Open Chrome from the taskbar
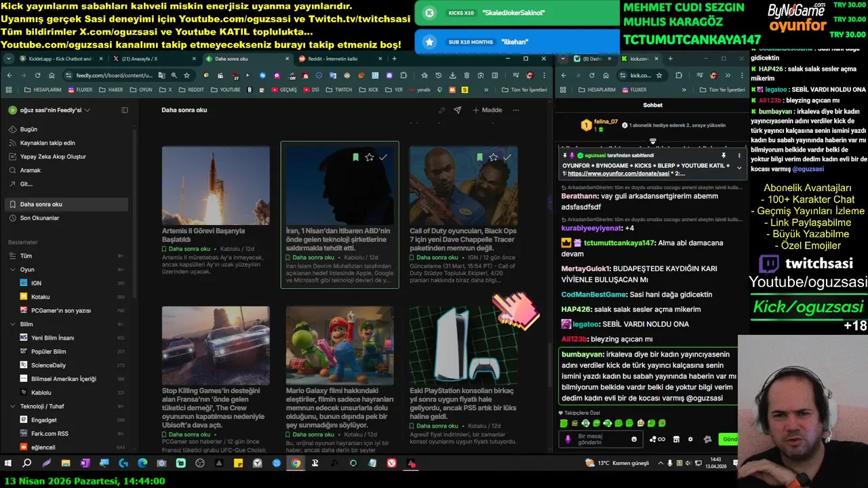The width and height of the screenshot is (868, 488). coord(296,464)
